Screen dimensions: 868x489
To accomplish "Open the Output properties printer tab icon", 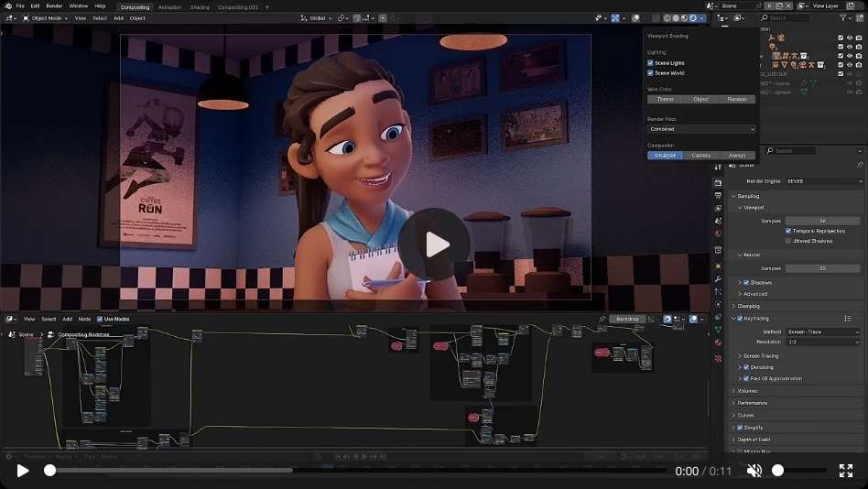I will tap(719, 195).
